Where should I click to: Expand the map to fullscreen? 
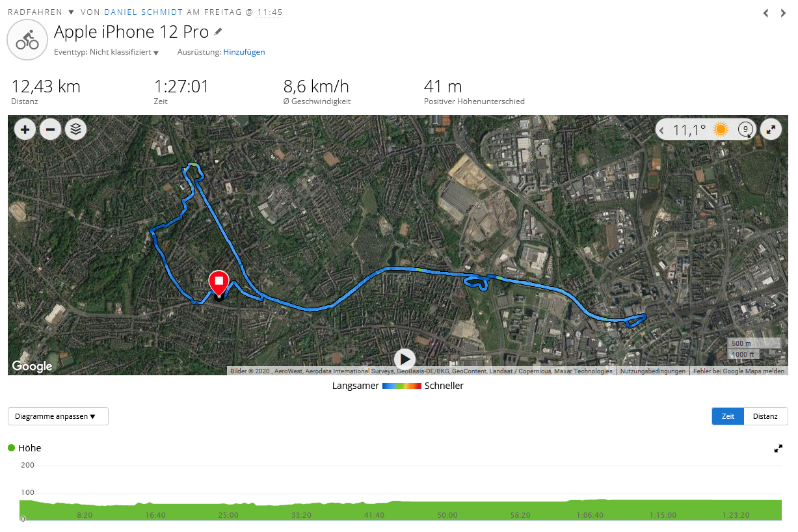pyautogui.click(x=771, y=129)
